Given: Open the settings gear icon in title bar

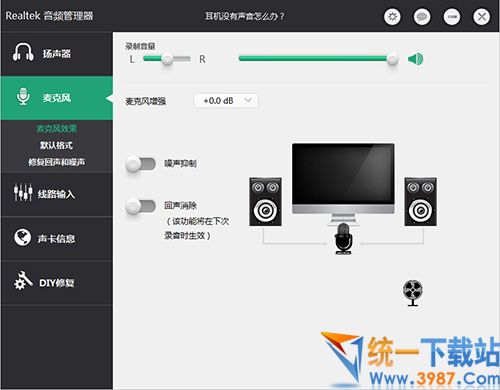Looking at the screenshot, I should click(392, 16).
